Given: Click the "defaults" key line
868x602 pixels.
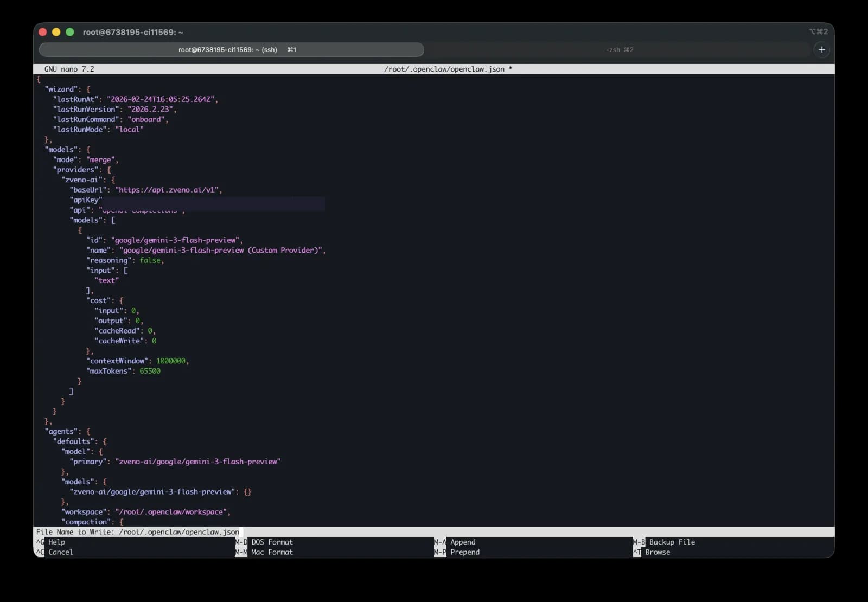Looking at the screenshot, I should point(80,441).
